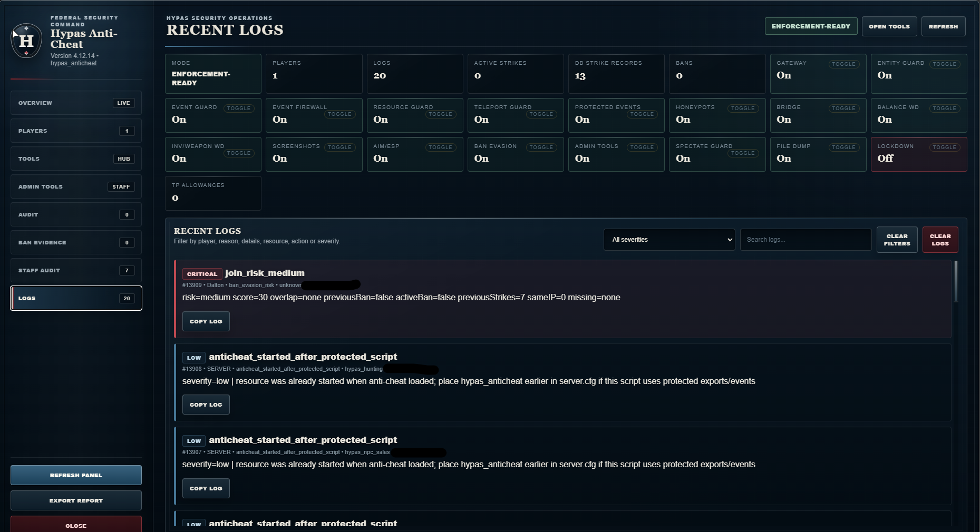Click Open Tools button
The height and width of the screenshot is (532, 980).
click(x=889, y=26)
